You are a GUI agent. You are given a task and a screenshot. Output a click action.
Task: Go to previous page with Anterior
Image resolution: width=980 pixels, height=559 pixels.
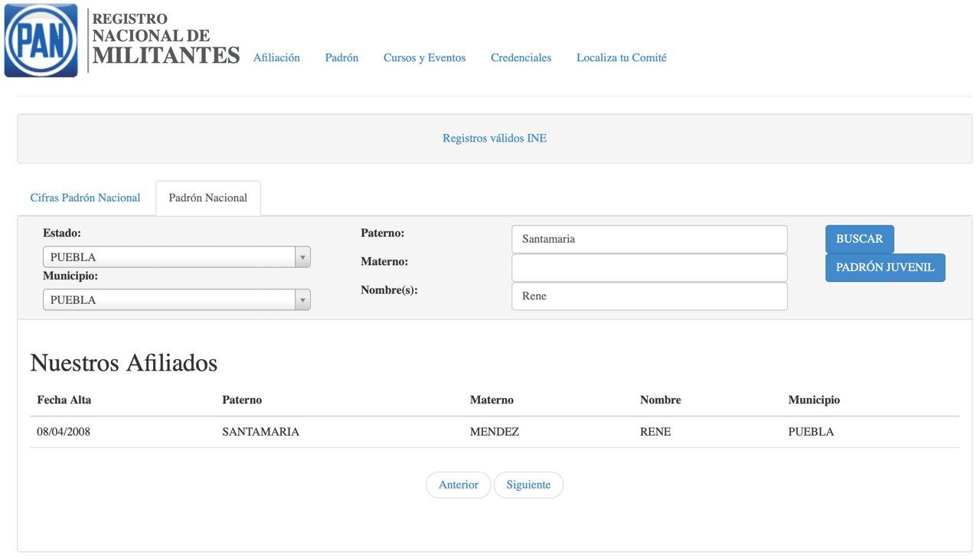459,485
